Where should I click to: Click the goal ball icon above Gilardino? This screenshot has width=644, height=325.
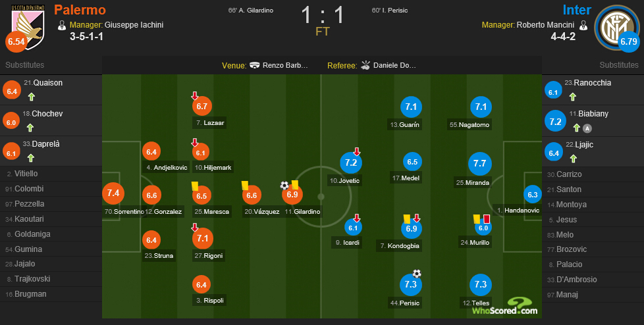click(x=284, y=186)
